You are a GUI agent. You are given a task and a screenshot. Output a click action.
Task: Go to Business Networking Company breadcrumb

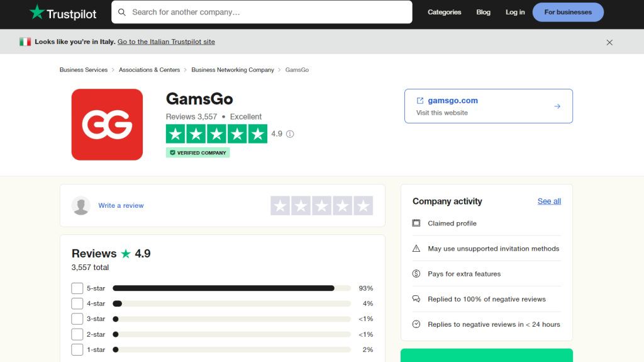click(x=233, y=70)
